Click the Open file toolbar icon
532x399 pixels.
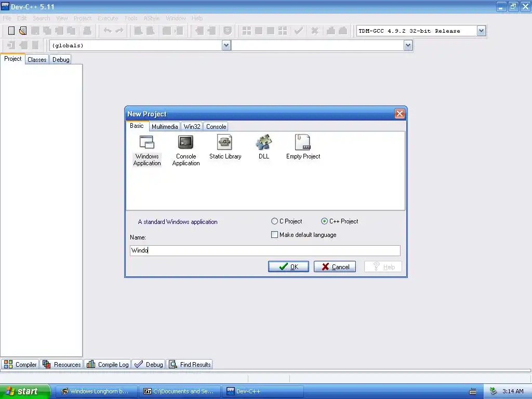coord(23,31)
